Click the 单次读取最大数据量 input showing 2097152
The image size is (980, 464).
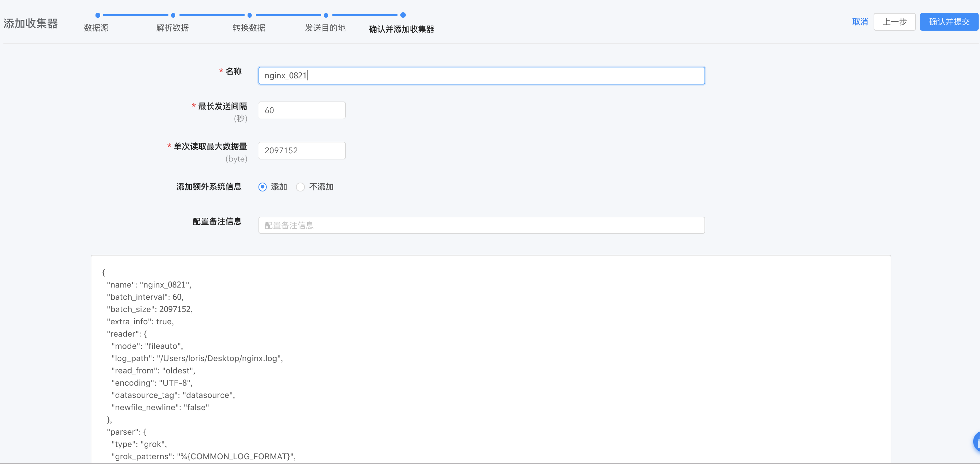[302, 151]
